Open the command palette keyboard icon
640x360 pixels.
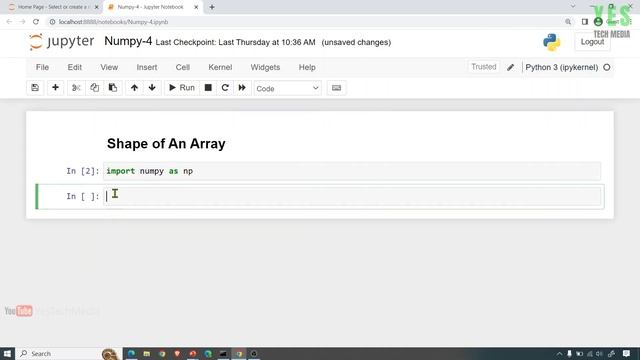(336, 88)
